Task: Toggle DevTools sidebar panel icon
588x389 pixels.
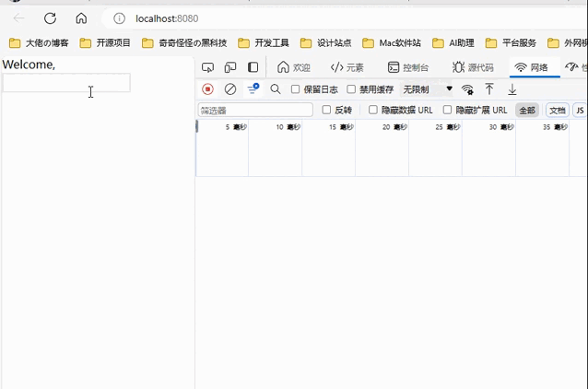Action: (253, 67)
